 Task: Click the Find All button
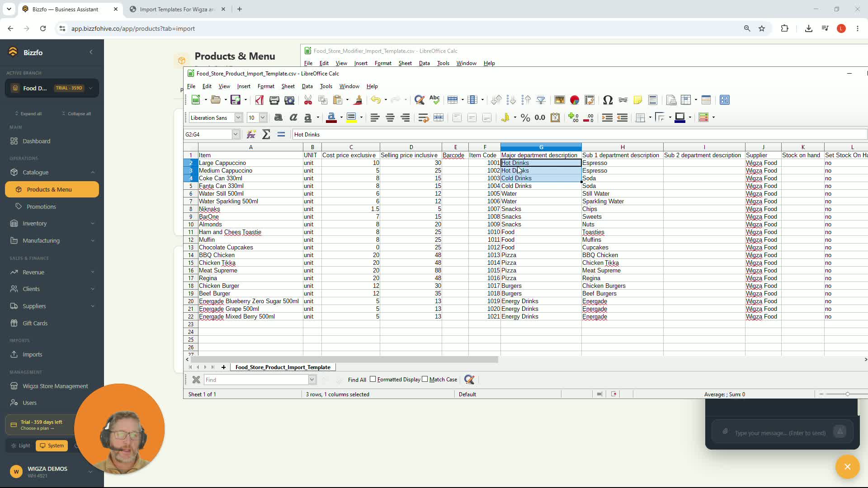357,380
